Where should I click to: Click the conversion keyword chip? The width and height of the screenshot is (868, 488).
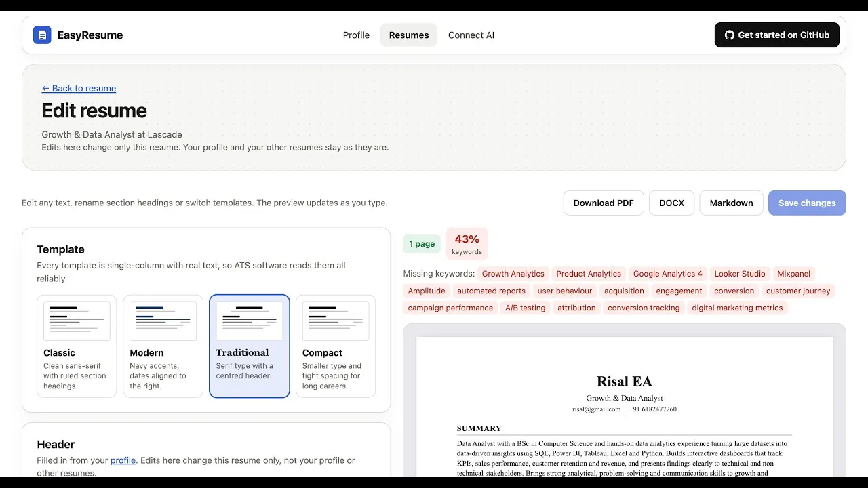pos(734,291)
